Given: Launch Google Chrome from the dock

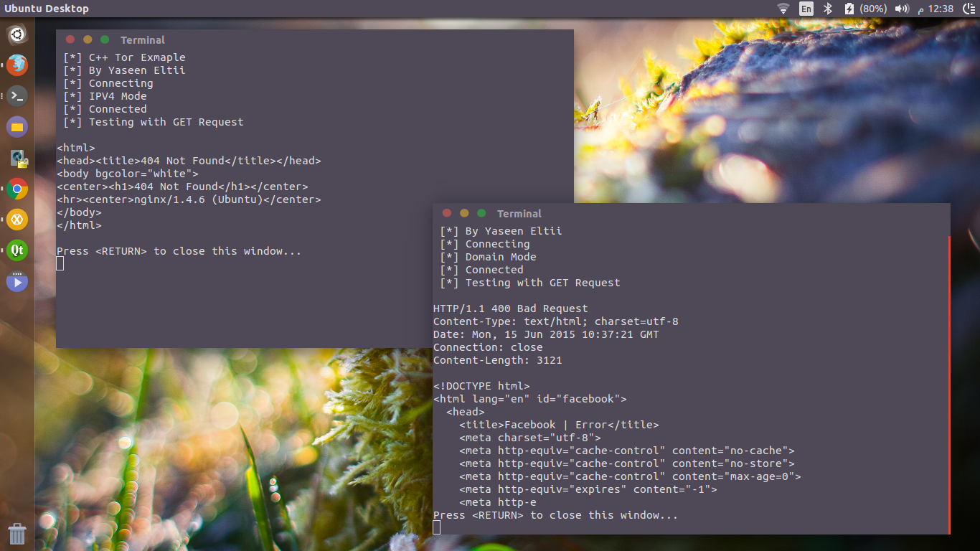Looking at the screenshot, I should (17, 189).
